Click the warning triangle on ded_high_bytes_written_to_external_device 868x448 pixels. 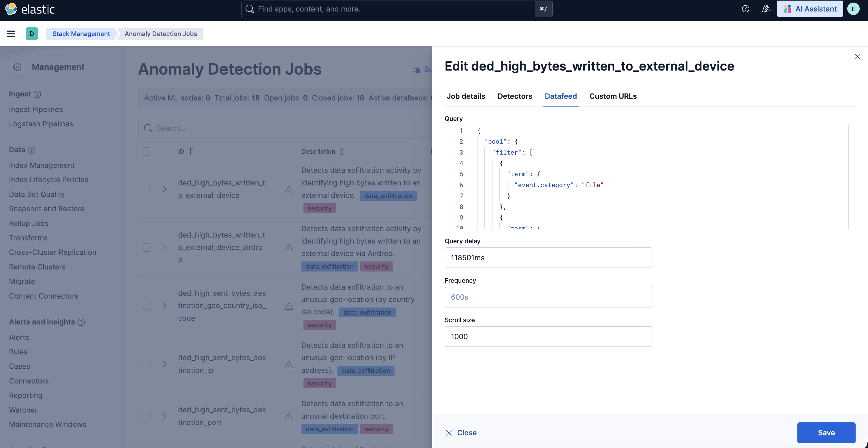(x=289, y=190)
